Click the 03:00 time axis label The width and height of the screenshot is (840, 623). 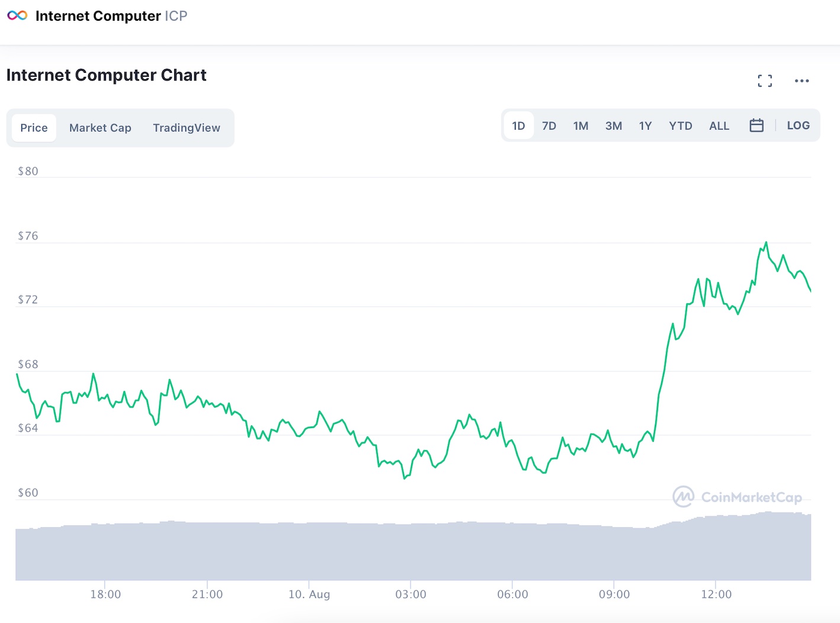411,594
